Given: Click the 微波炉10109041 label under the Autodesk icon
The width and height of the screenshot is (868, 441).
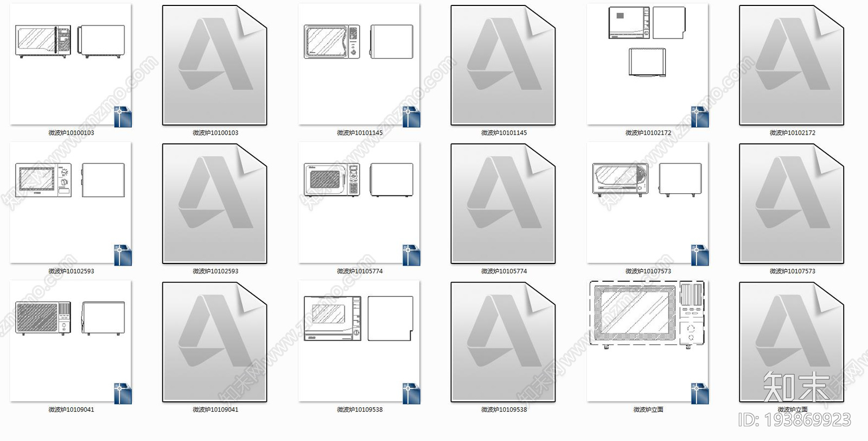Looking at the screenshot, I should tap(215, 409).
